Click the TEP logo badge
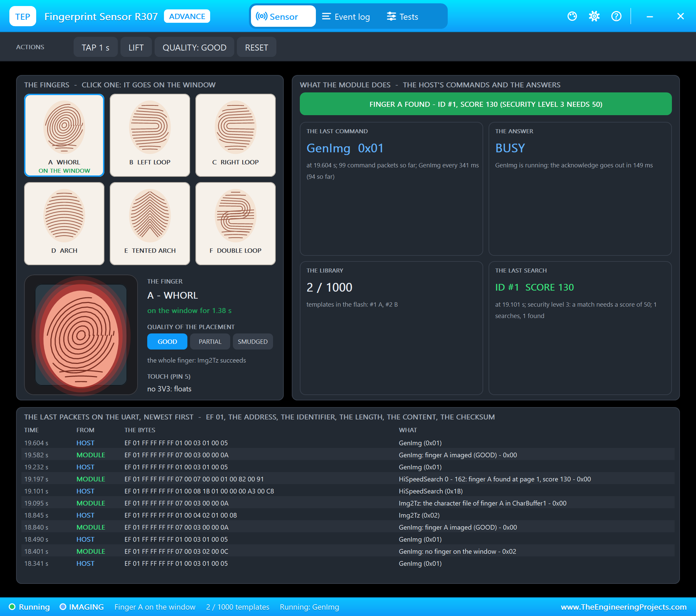 (x=22, y=16)
